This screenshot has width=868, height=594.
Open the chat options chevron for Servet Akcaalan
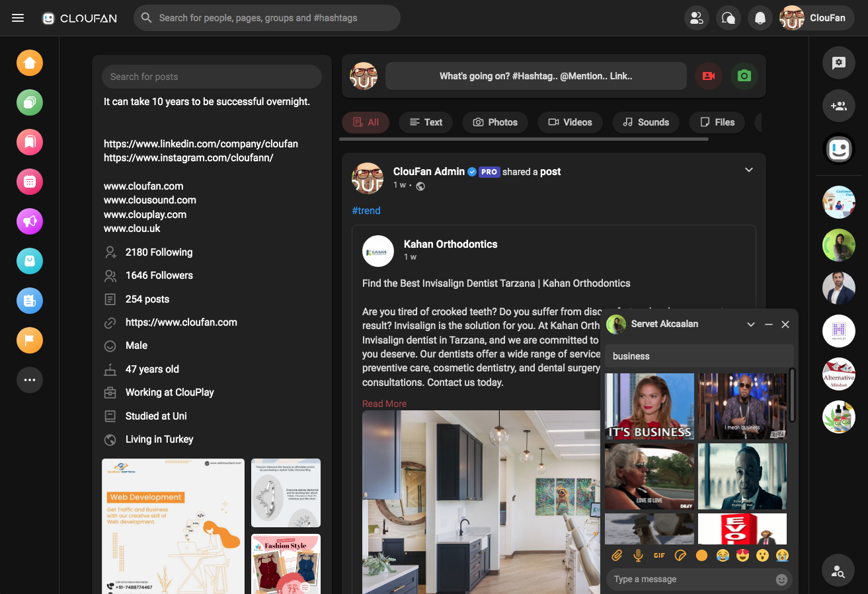[x=750, y=324]
